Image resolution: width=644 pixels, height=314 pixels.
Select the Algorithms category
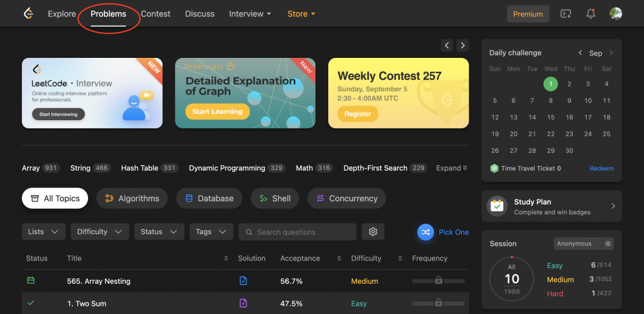coord(132,198)
